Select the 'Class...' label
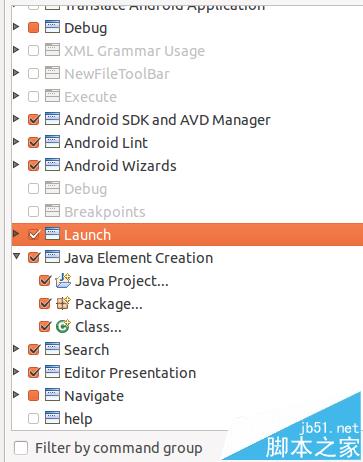This screenshot has width=363, height=462. coord(98,327)
